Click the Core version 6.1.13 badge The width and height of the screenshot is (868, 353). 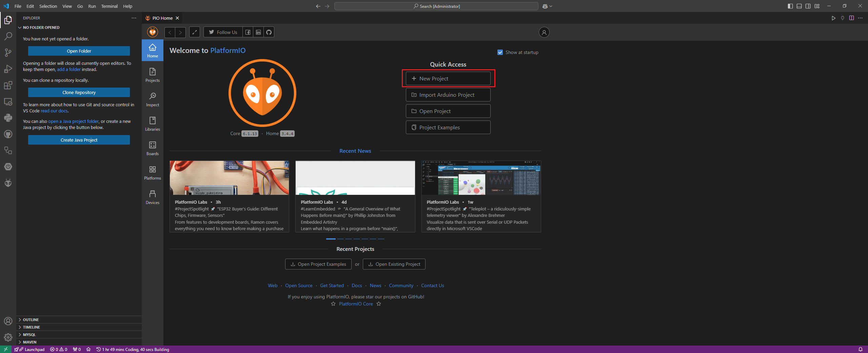click(250, 134)
